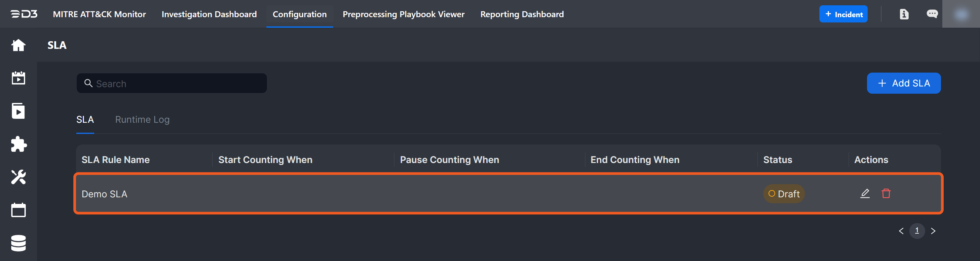Create a new Incident
Screen dimensions: 980x261
(x=843, y=14)
